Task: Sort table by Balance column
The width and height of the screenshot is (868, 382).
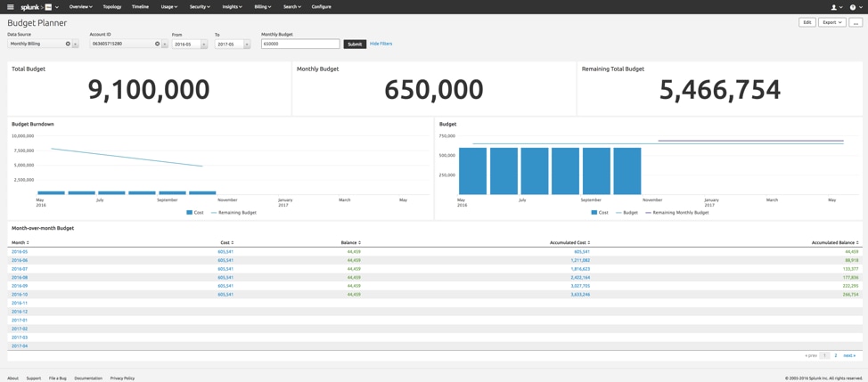Action: [x=351, y=243]
